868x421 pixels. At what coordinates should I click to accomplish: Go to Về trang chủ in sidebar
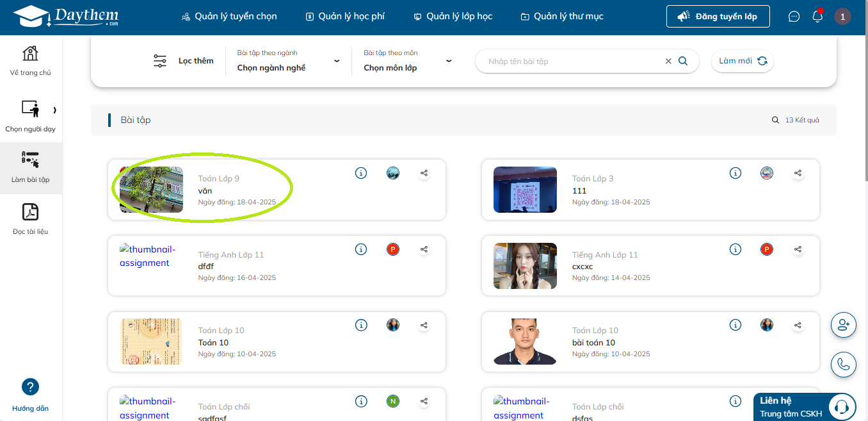[30, 61]
